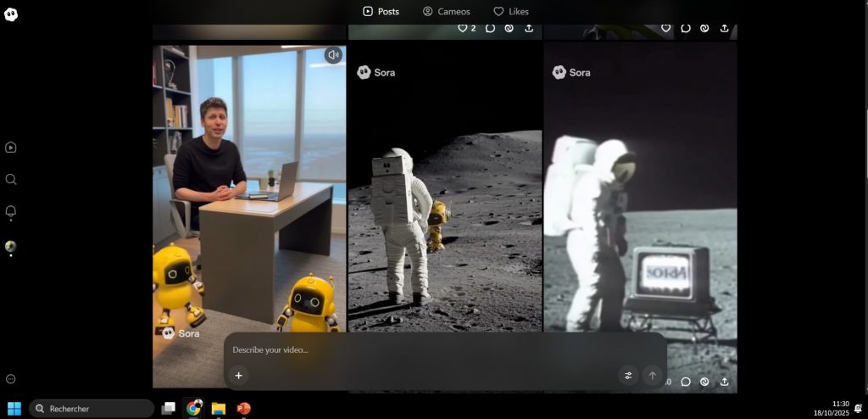Open profile avatar in sidebar
Viewport: 868px width, 419px height.
[11, 246]
